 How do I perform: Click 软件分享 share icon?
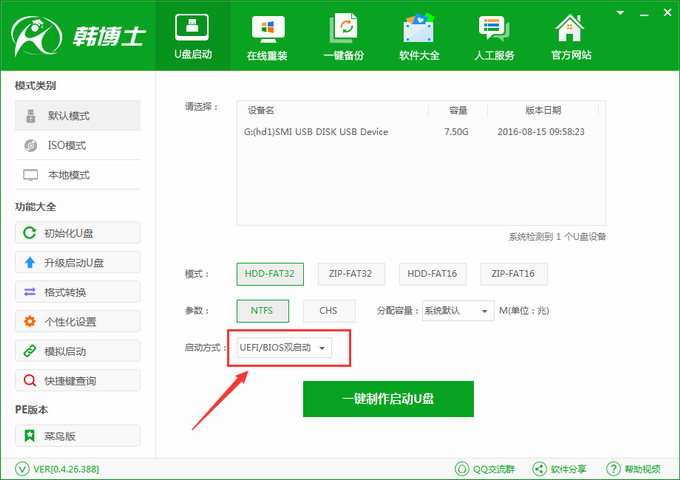[x=559, y=468]
